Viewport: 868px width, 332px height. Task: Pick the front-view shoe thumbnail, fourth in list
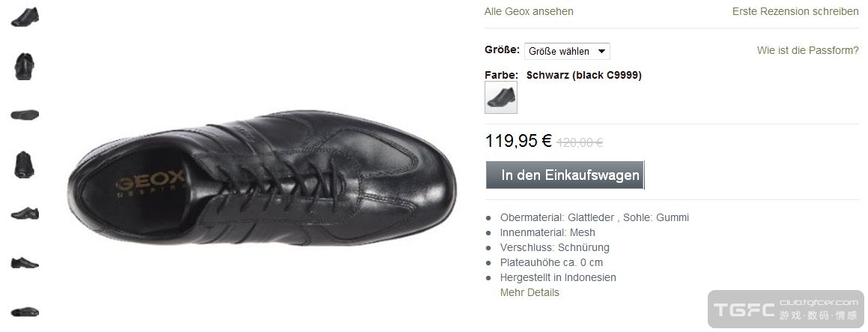(25, 165)
